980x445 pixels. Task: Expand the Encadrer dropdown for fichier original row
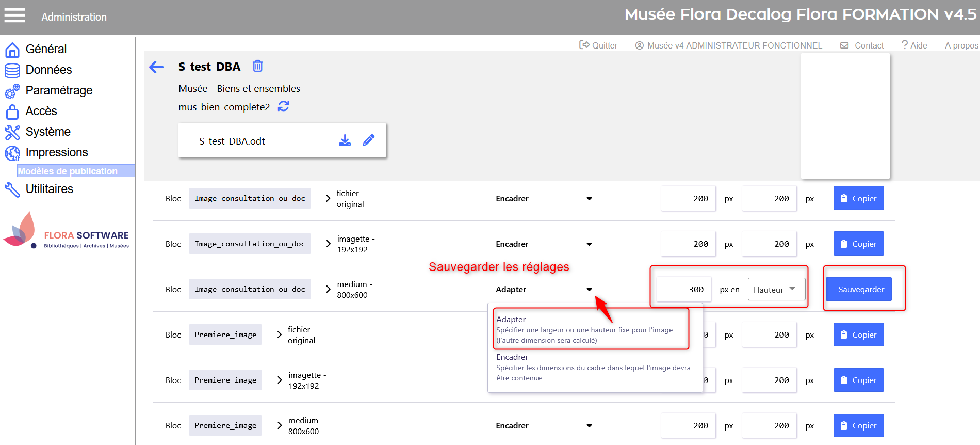[x=589, y=199]
